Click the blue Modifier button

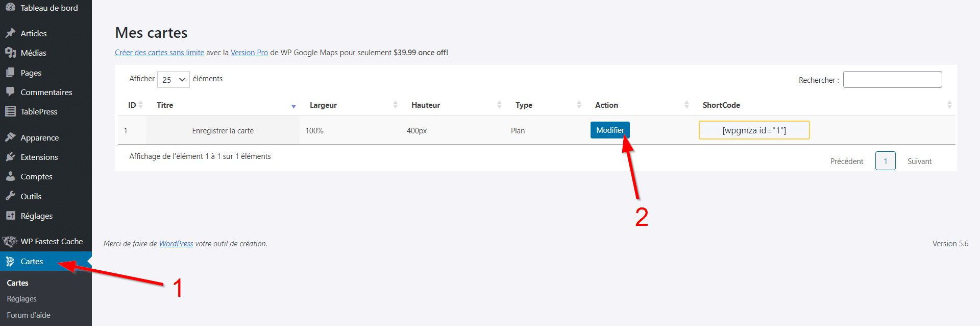pos(610,130)
